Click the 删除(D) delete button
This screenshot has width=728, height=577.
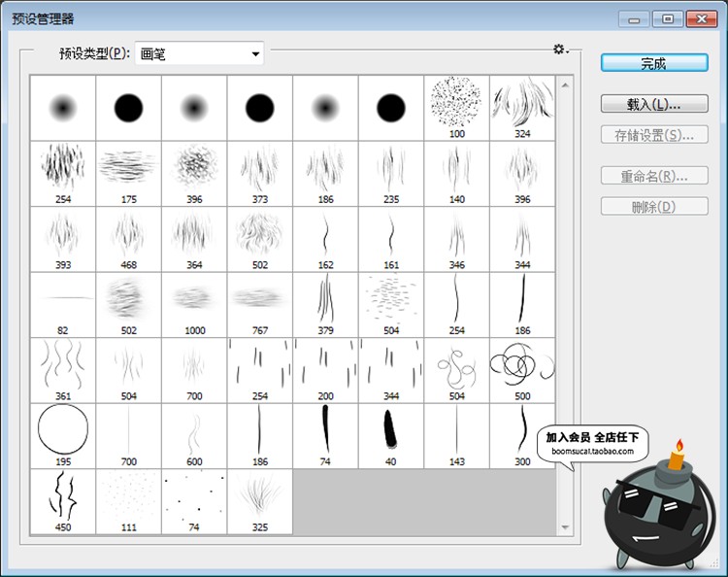point(654,206)
